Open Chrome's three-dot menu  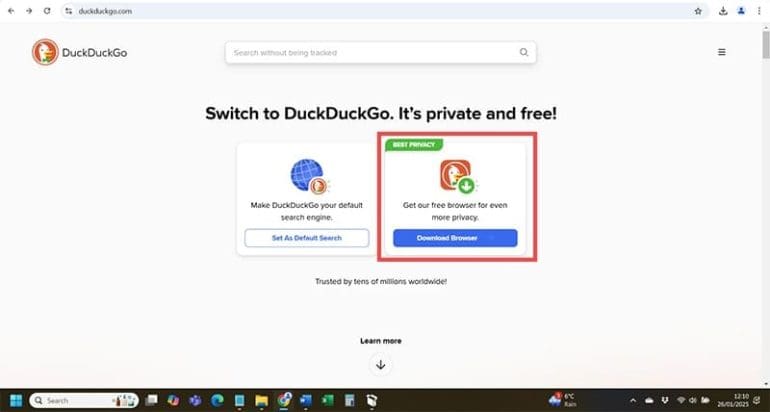(x=759, y=10)
